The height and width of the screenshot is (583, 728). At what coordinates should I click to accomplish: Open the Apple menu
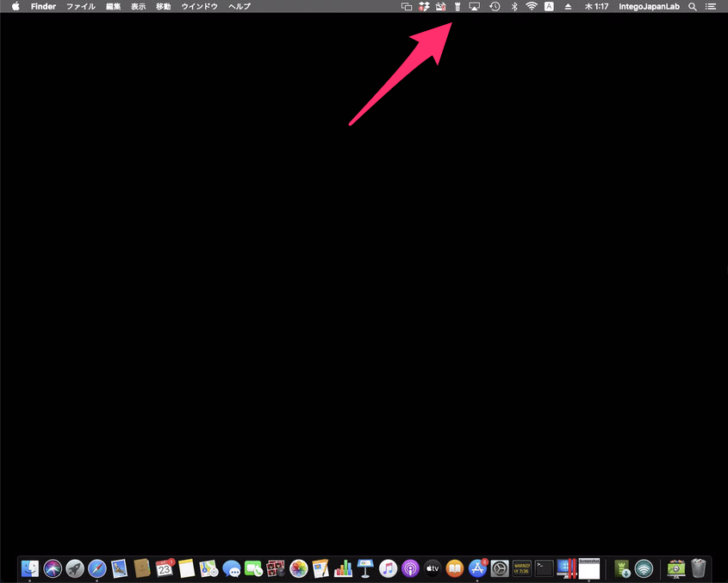(x=16, y=7)
